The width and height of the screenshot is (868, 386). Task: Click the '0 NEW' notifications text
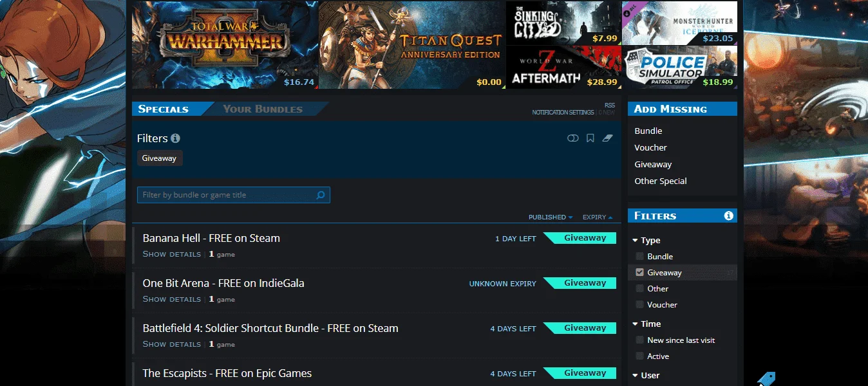606,113
